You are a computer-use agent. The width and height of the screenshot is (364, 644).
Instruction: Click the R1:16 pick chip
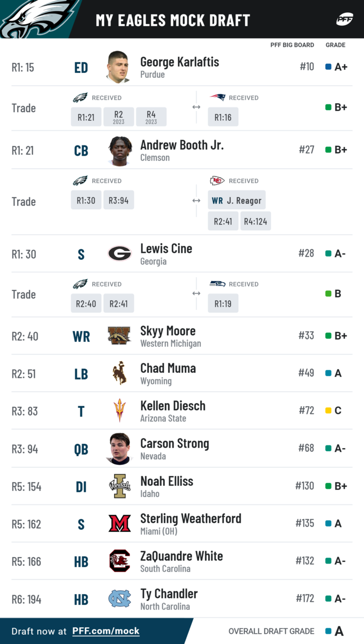(x=223, y=117)
